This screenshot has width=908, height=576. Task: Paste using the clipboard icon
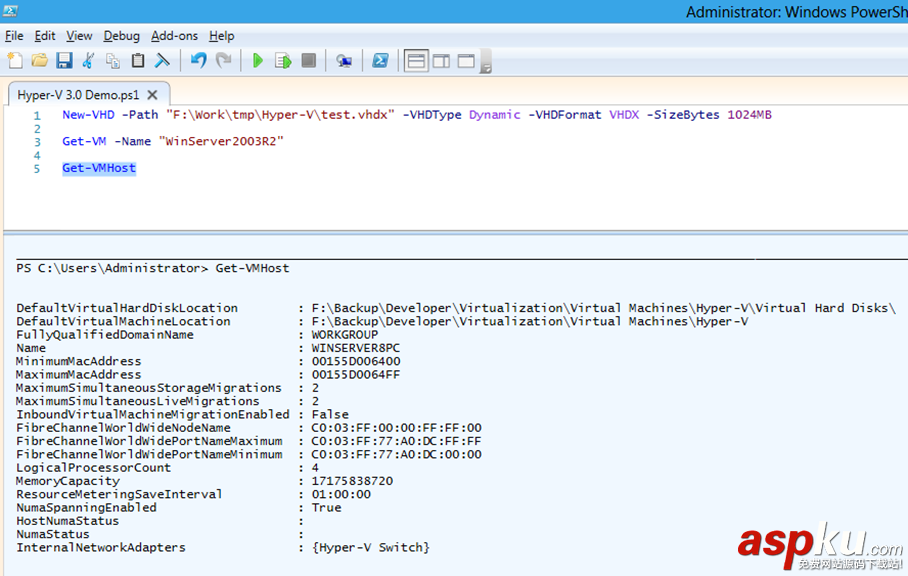(138, 61)
